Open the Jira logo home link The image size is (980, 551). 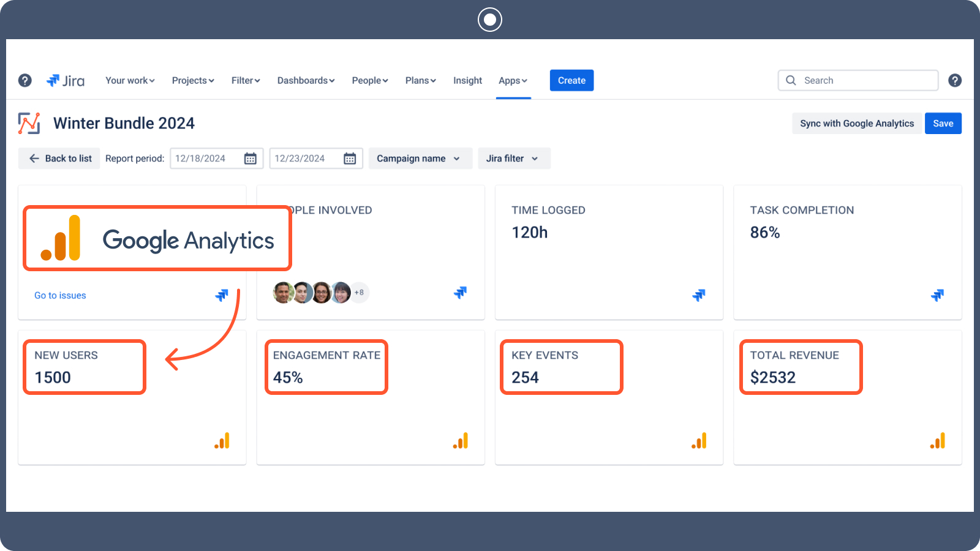point(66,80)
